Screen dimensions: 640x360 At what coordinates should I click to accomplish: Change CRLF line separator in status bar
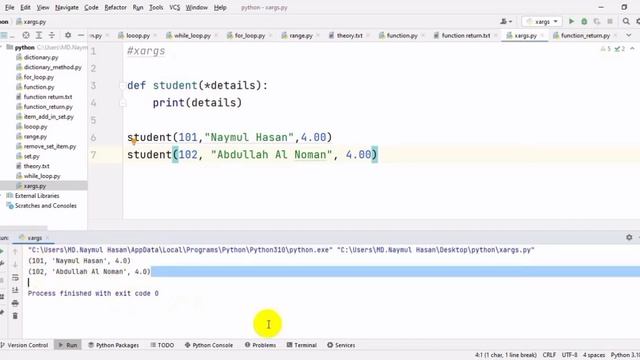(549, 355)
